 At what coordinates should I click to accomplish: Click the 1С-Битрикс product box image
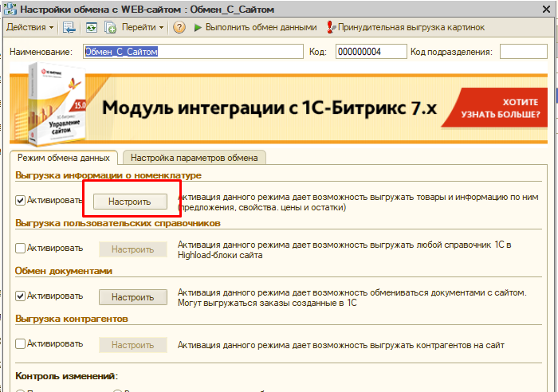point(57,104)
